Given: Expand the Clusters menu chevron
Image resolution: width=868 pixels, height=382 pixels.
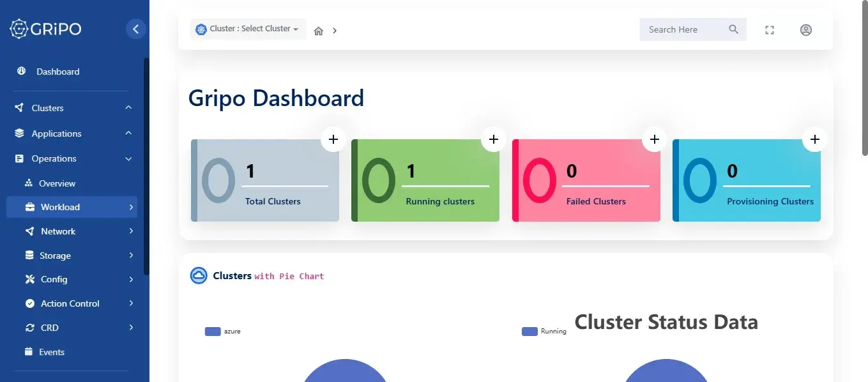Looking at the screenshot, I should click(x=128, y=108).
